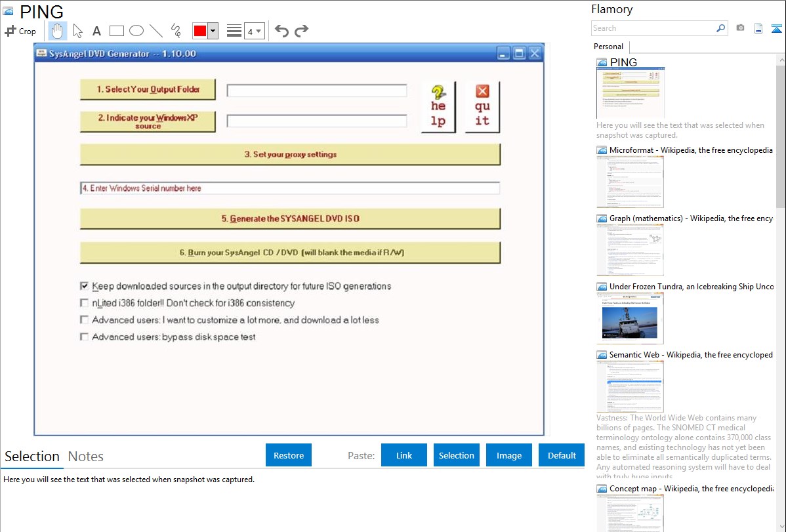The height and width of the screenshot is (532, 786).
Task: Undo the last edit
Action: 281,31
